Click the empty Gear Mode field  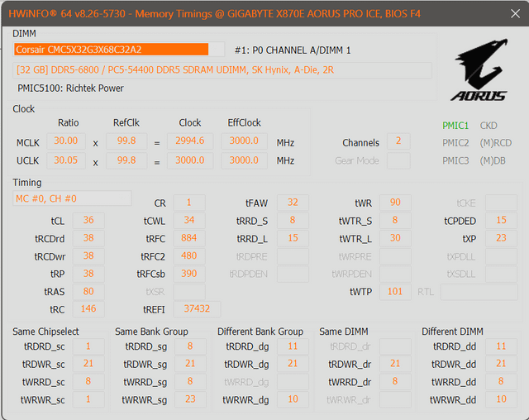click(398, 160)
